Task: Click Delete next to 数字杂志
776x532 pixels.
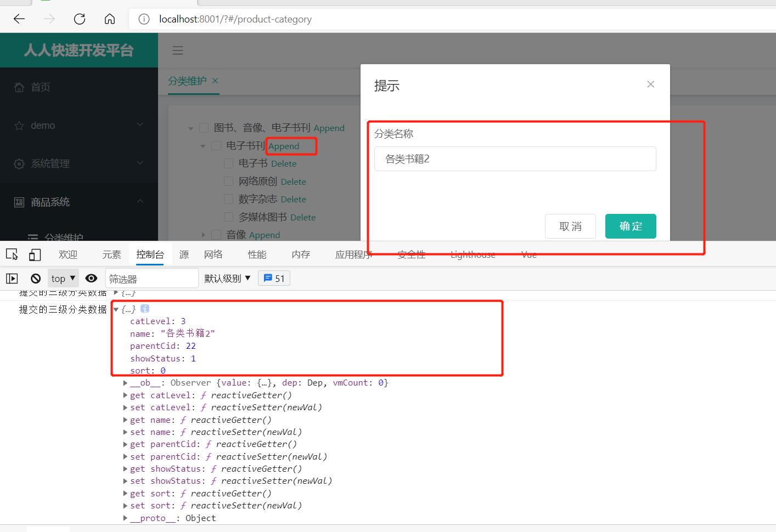Action: pyautogui.click(x=294, y=199)
